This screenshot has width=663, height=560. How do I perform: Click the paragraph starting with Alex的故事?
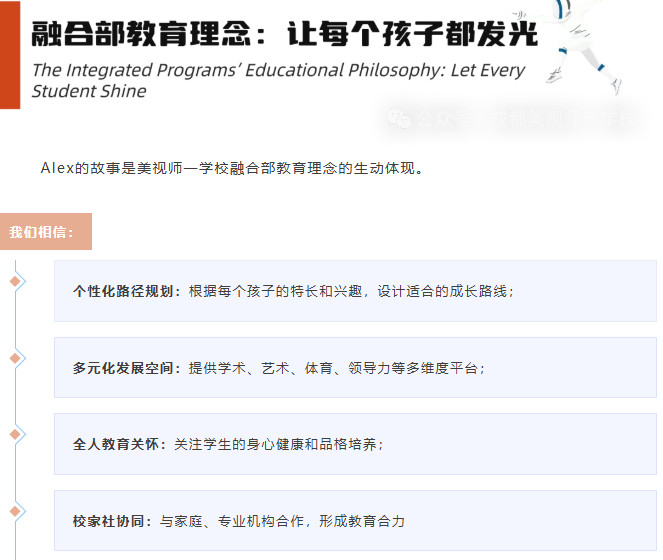(x=232, y=168)
